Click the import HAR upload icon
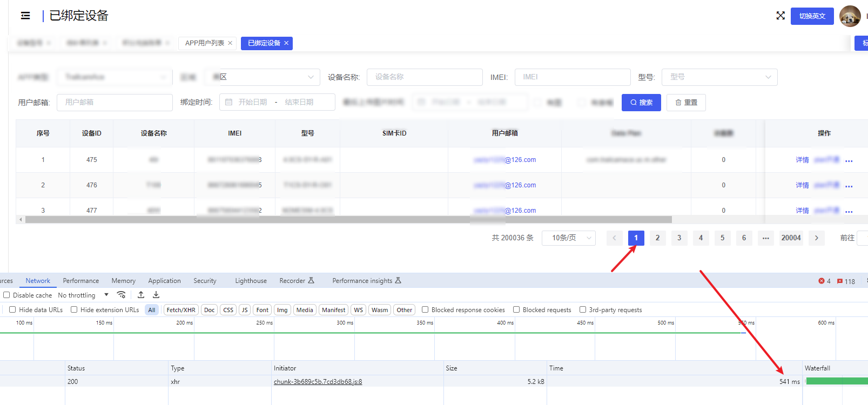The width and height of the screenshot is (868, 405). click(141, 295)
